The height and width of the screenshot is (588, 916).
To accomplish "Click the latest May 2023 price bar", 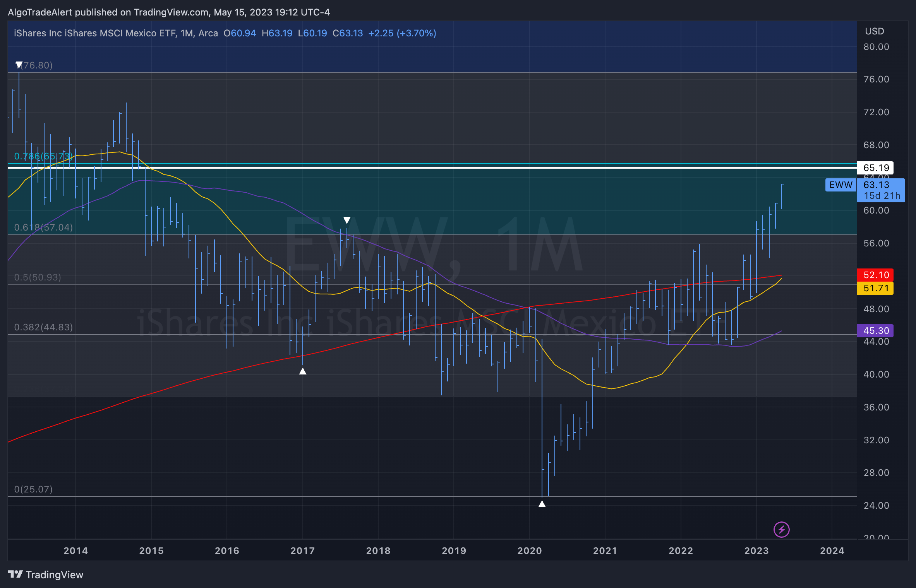I will 782,197.
